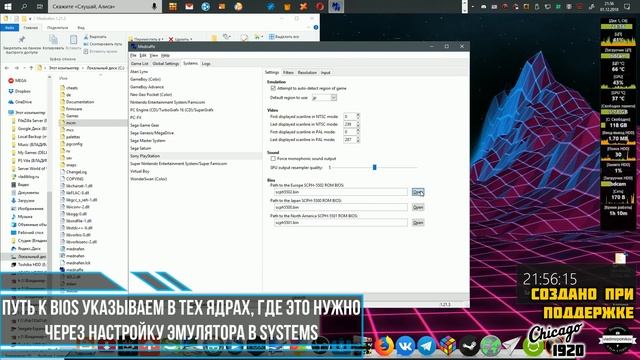Screen dimensions: 640x360
Task: Switch to the Game List tab
Action: pos(139,64)
